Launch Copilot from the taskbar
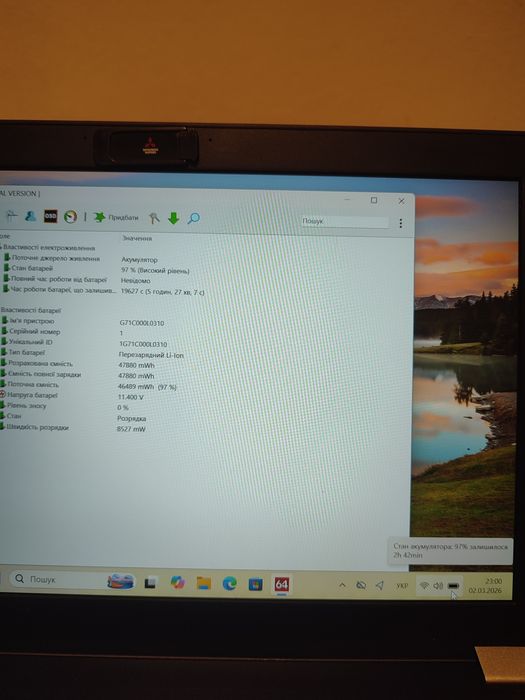 pyautogui.click(x=177, y=583)
